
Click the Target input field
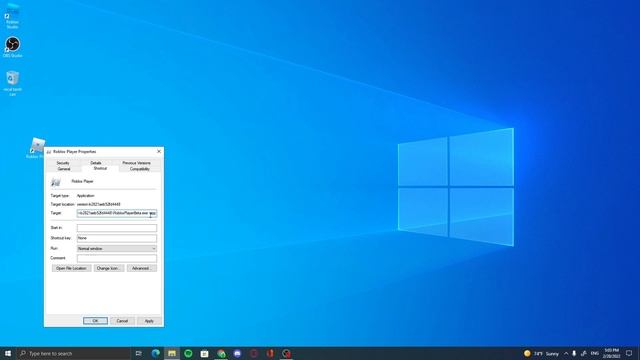[117, 213]
